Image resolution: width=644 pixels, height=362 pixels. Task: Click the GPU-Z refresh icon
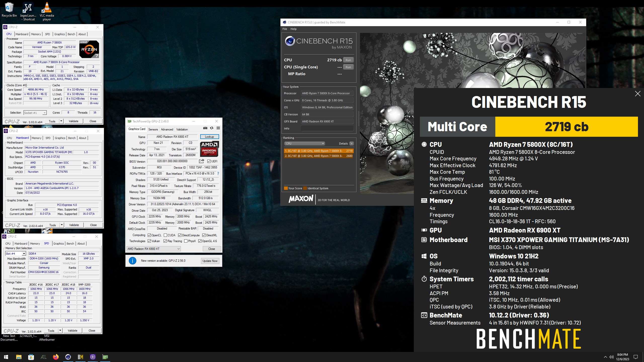tap(212, 128)
